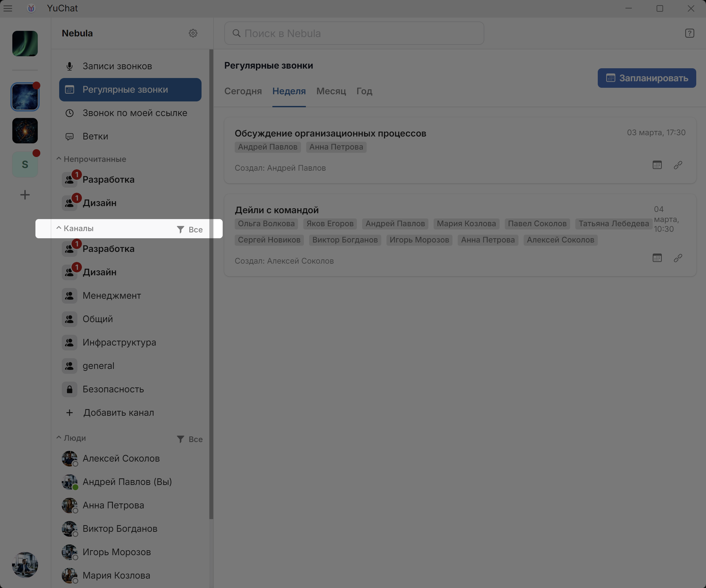Copy link icon for Дейли с командой
The height and width of the screenshot is (588, 706).
(x=678, y=258)
